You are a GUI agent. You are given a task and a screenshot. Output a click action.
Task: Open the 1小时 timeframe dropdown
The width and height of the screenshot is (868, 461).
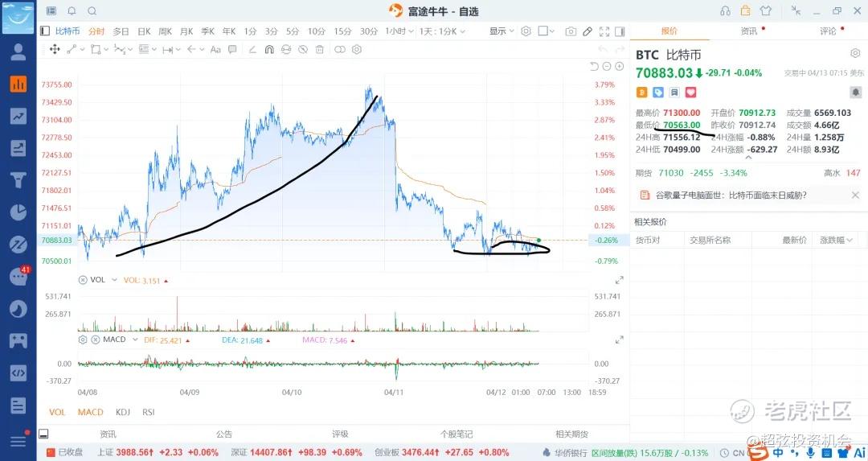tap(399, 31)
